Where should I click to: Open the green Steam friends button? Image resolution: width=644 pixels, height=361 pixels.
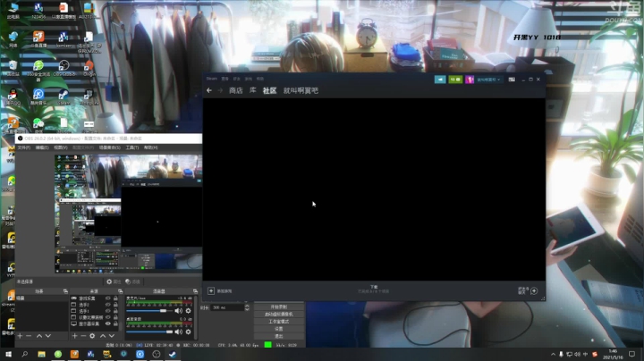[x=455, y=80]
